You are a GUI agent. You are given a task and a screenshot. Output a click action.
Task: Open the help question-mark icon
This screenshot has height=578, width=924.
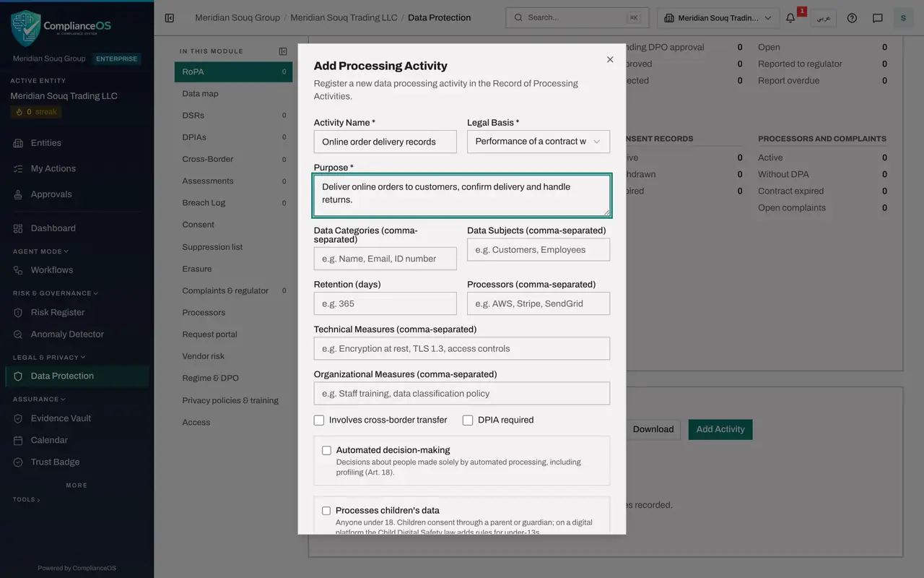click(852, 18)
